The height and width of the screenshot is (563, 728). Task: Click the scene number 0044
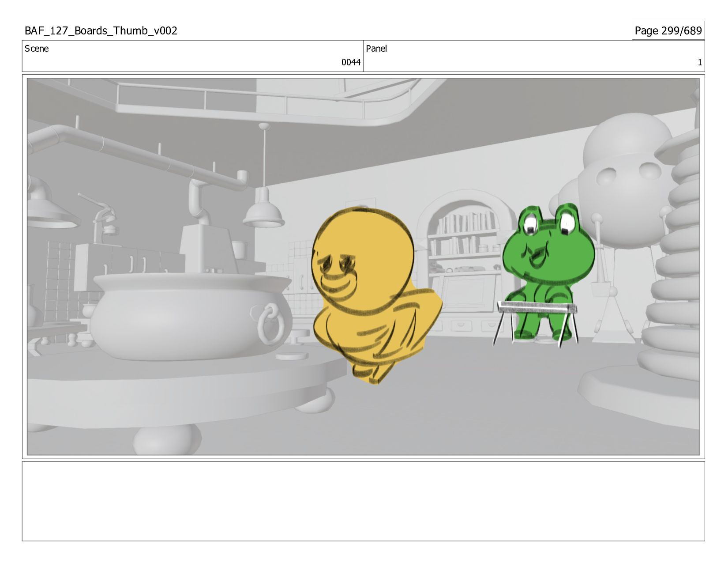[x=351, y=62]
